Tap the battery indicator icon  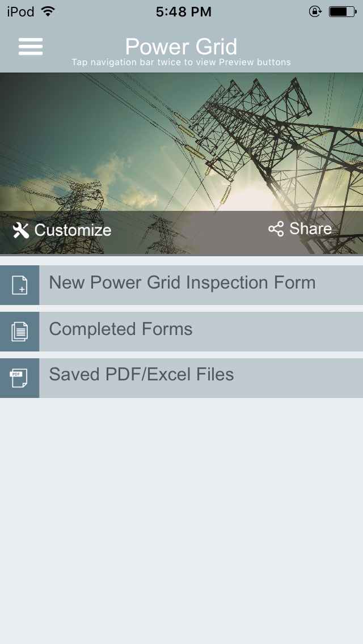343,11
